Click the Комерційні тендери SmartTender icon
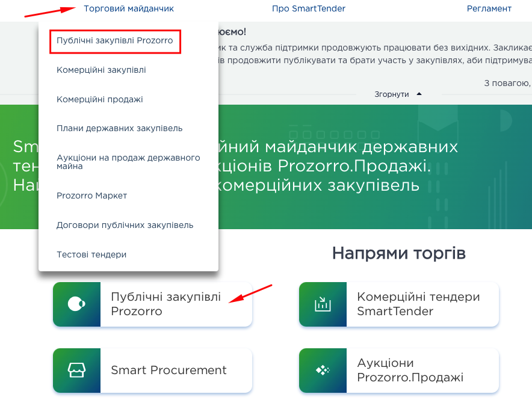The image size is (532, 400). pos(323,304)
